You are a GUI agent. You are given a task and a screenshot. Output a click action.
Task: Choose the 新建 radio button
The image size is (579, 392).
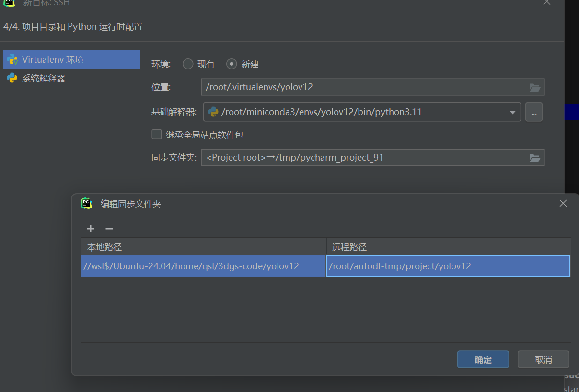(x=232, y=64)
